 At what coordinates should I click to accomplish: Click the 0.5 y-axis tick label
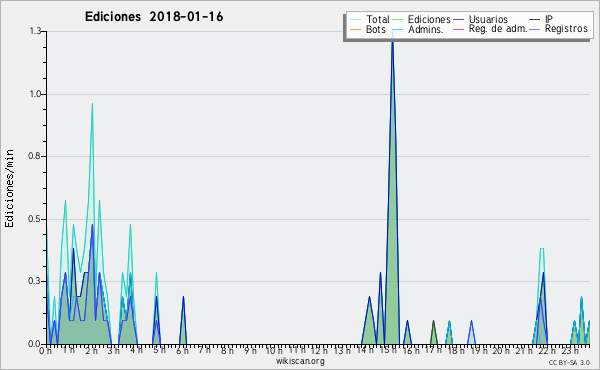point(35,219)
